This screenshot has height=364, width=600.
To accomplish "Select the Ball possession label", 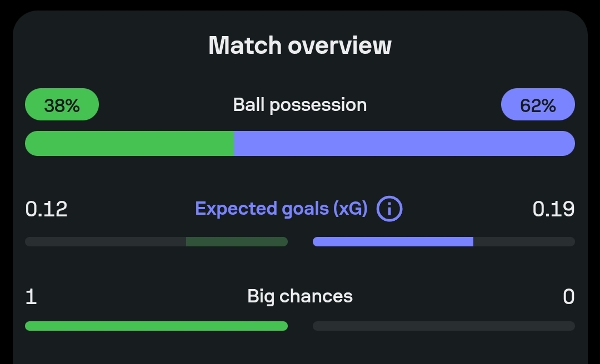I will click(x=300, y=105).
